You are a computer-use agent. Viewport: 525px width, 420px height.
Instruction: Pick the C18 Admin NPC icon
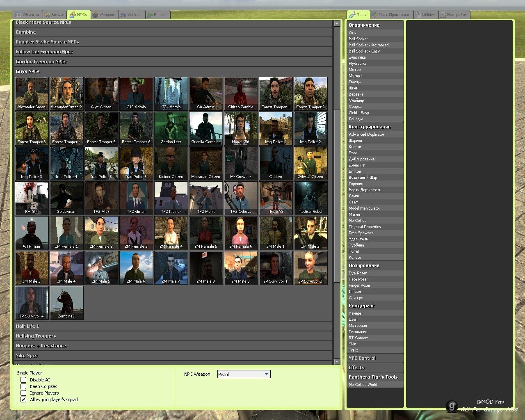pyautogui.click(x=136, y=94)
